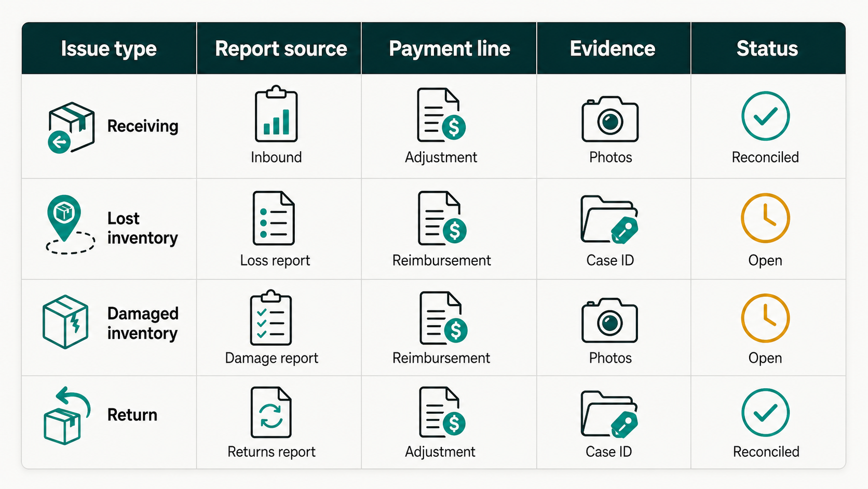Click the Damaged inventory label
The image size is (868, 489).
pos(143,323)
